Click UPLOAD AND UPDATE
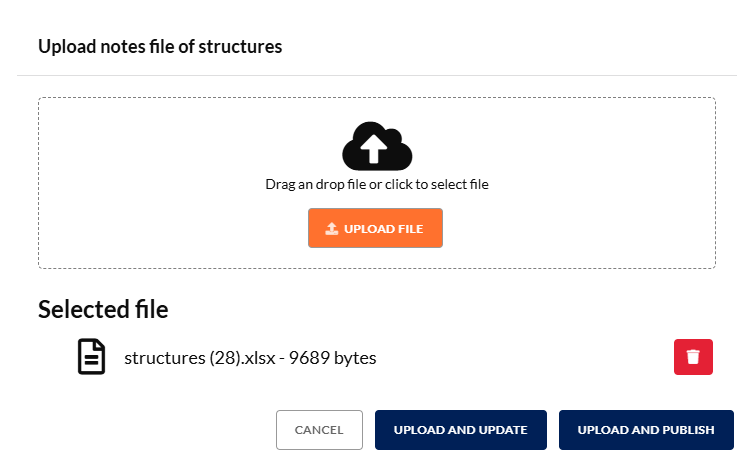The height and width of the screenshot is (467, 755). [x=460, y=430]
